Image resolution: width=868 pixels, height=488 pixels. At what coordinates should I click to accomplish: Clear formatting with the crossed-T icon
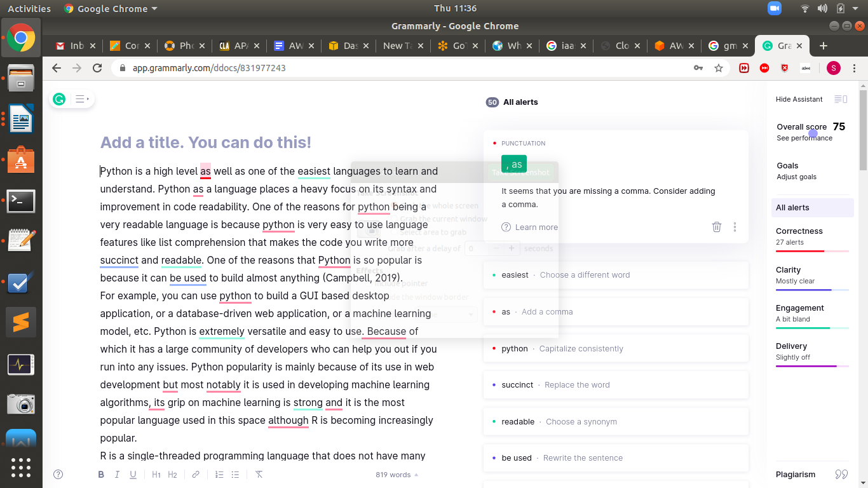tap(259, 474)
